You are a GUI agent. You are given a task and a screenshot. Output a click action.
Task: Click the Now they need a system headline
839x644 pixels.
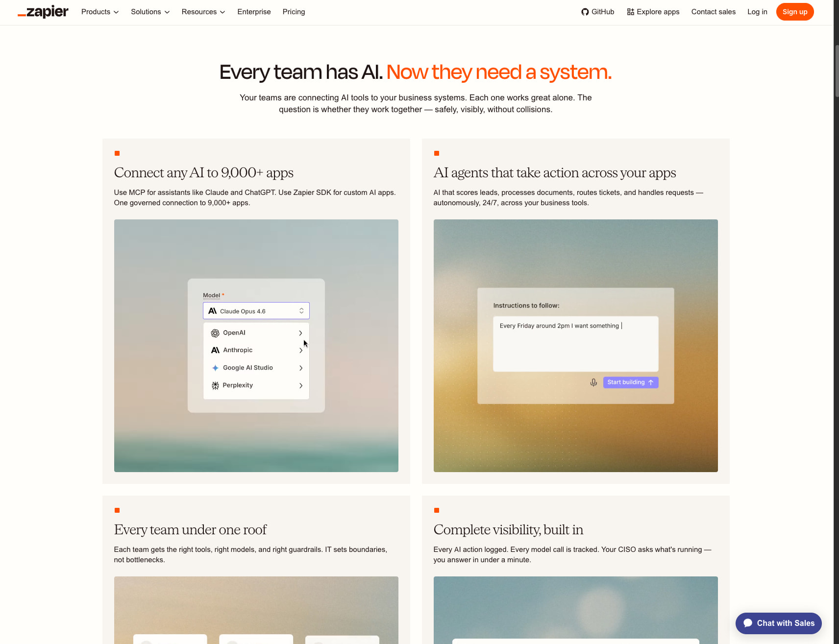coord(499,72)
